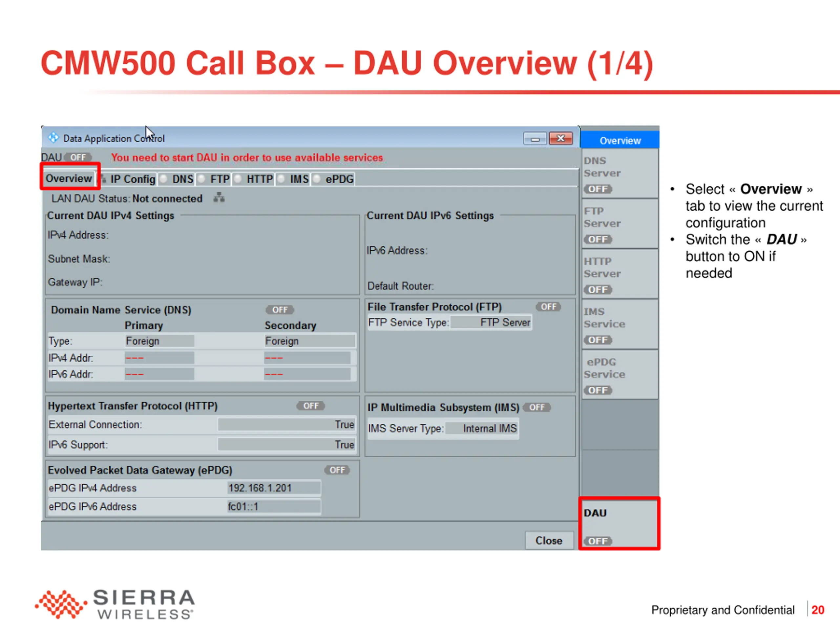Click the blue Overview sidebar button
The image size is (840, 630).
pyautogui.click(x=620, y=140)
